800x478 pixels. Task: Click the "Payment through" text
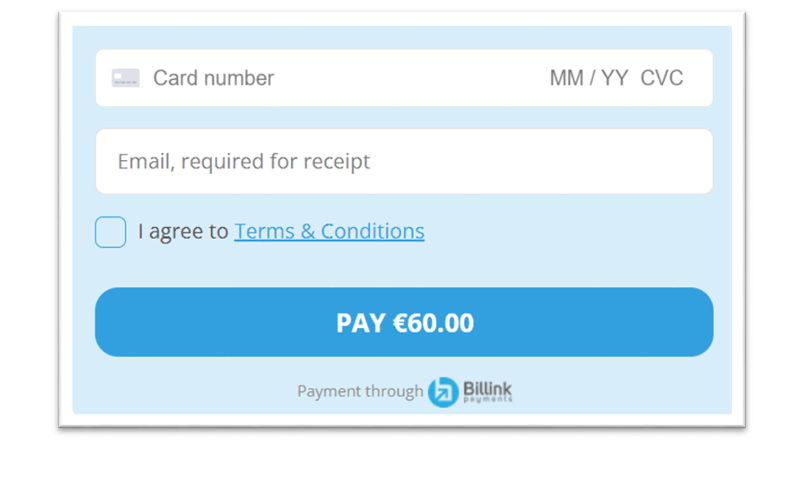tap(360, 391)
